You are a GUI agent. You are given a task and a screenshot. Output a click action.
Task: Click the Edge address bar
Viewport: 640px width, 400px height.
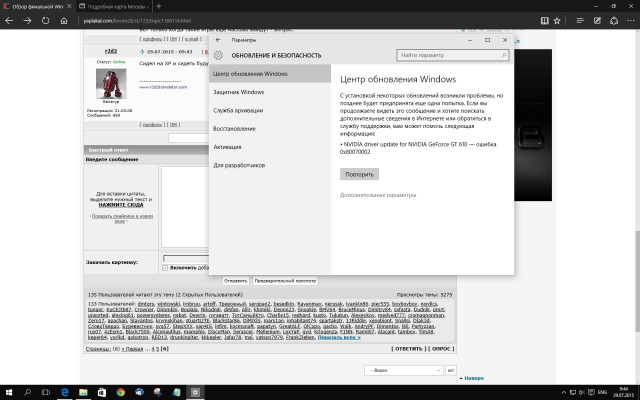click(306, 20)
